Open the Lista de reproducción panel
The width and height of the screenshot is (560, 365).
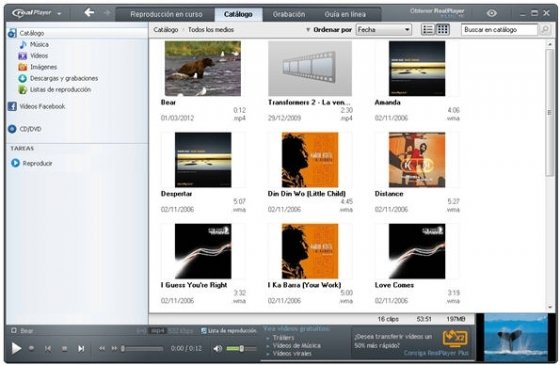tap(229, 331)
